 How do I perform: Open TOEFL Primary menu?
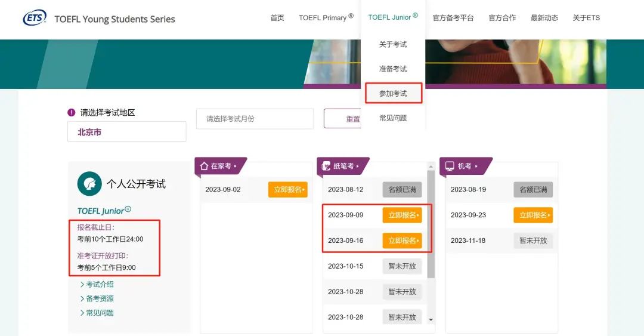(x=326, y=18)
